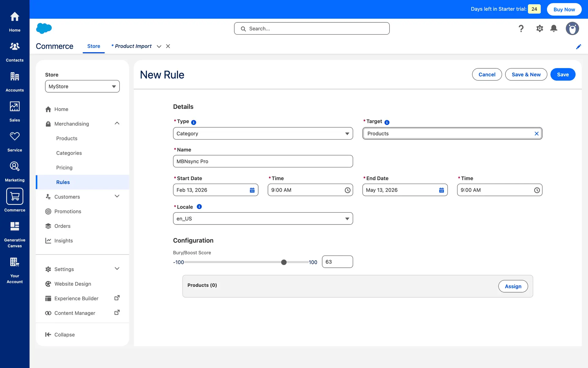Open the Category type dropdown
This screenshot has width=588, height=368.
(x=263, y=134)
